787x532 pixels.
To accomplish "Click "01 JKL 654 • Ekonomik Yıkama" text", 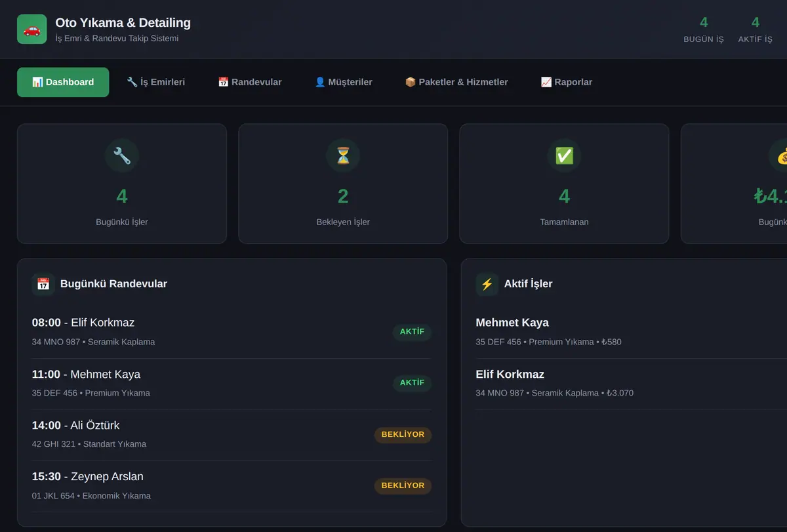I will click(91, 496).
